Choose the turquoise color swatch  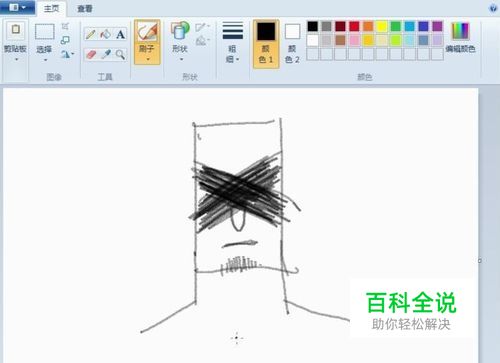pyautogui.click(x=410, y=26)
